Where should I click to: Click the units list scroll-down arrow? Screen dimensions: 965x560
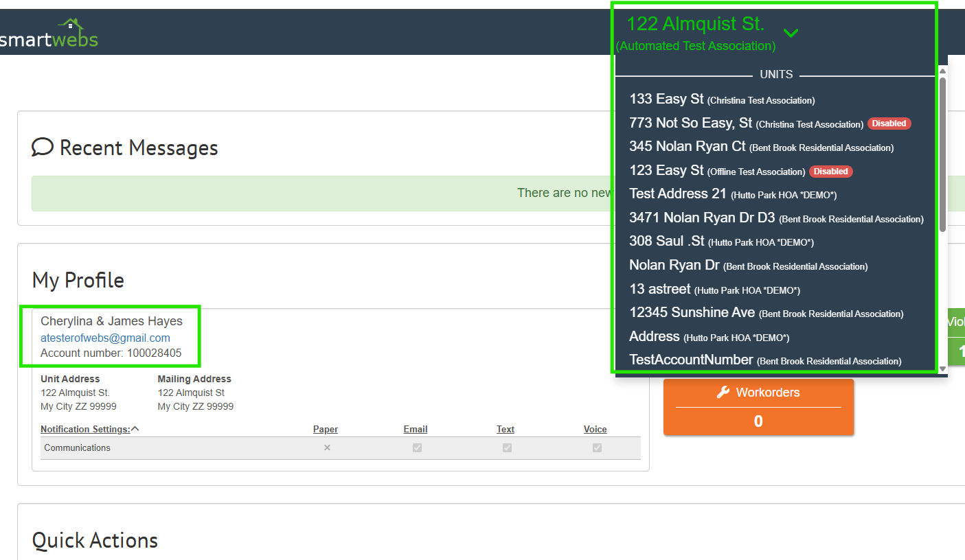pyautogui.click(x=942, y=369)
